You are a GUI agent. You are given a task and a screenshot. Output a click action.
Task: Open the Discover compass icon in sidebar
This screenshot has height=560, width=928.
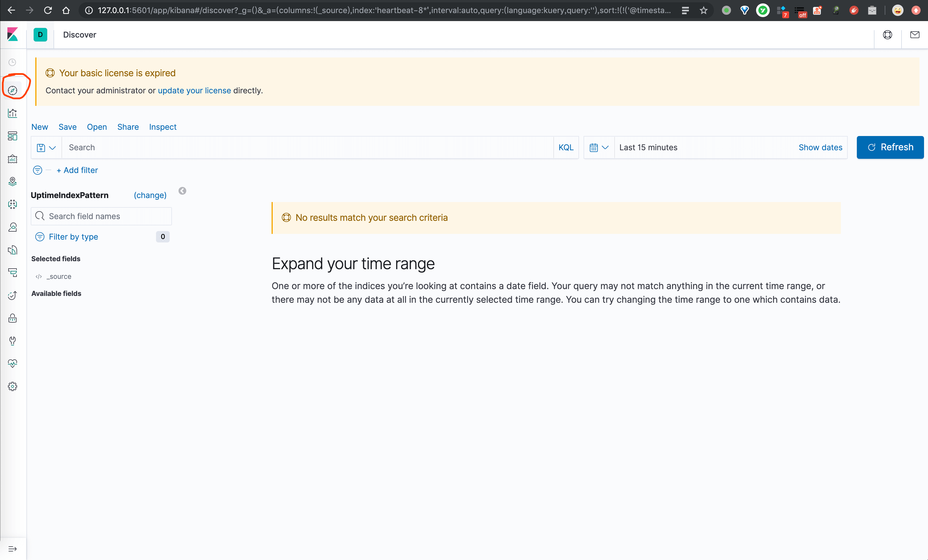(13, 90)
